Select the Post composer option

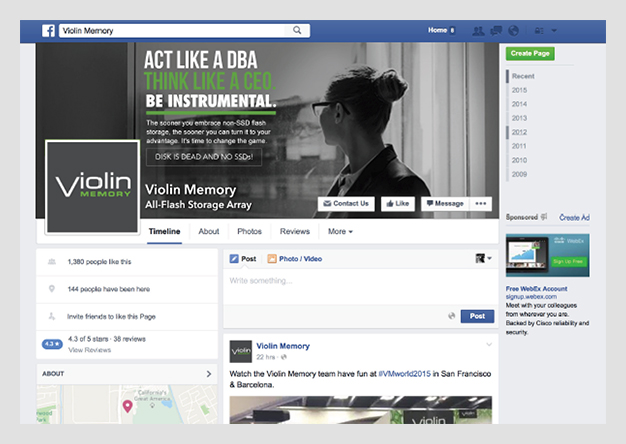[x=243, y=259]
